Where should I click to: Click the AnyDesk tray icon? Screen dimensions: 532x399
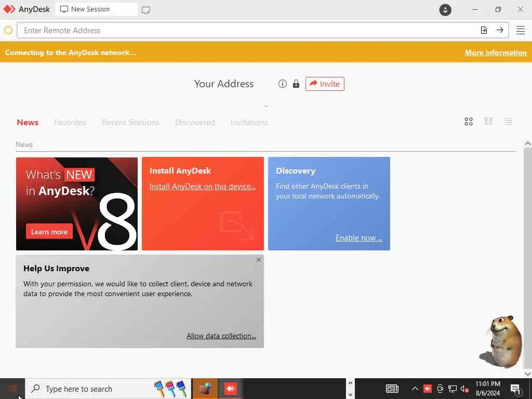[428, 389]
